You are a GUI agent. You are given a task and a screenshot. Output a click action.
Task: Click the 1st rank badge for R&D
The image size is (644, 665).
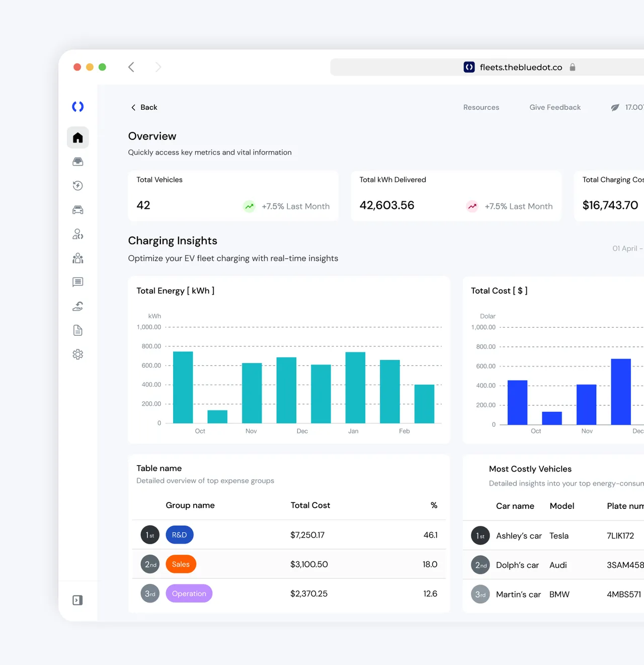(150, 535)
